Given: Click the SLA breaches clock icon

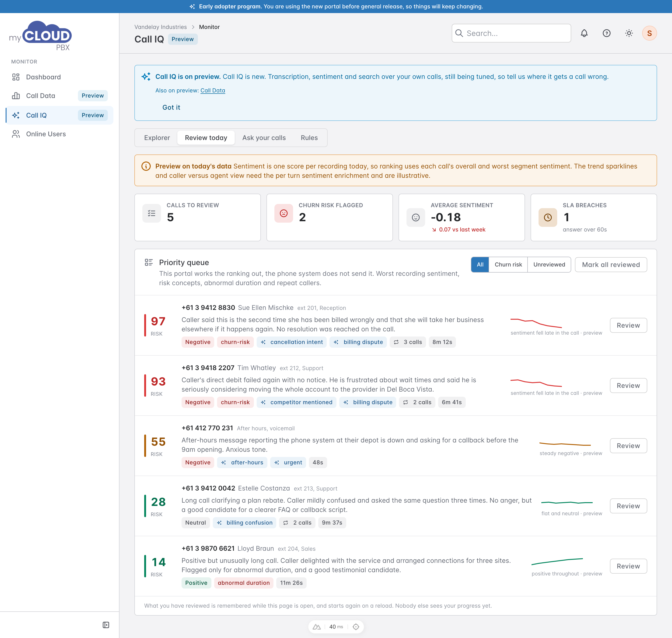Looking at the screenshot, I should 548,218.
